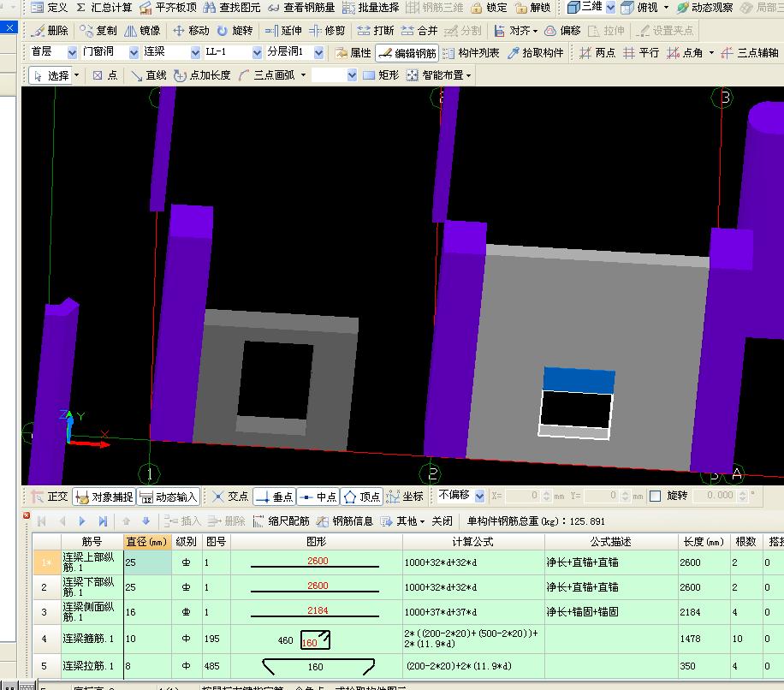Open LL-1 component dropdown
Screen dimensions: 784x690
pos(257,52)
